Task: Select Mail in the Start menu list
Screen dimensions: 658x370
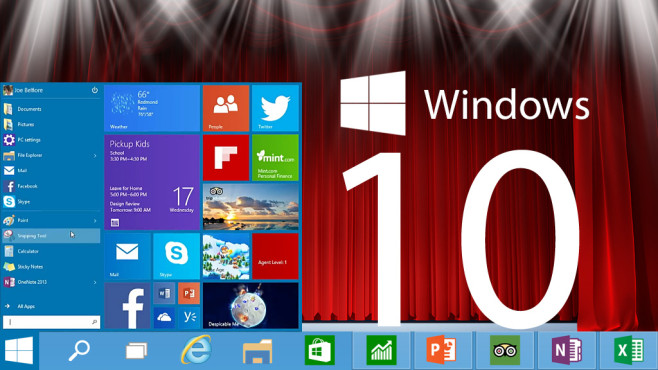Action: pyautogui.click(x=51, y=171)
